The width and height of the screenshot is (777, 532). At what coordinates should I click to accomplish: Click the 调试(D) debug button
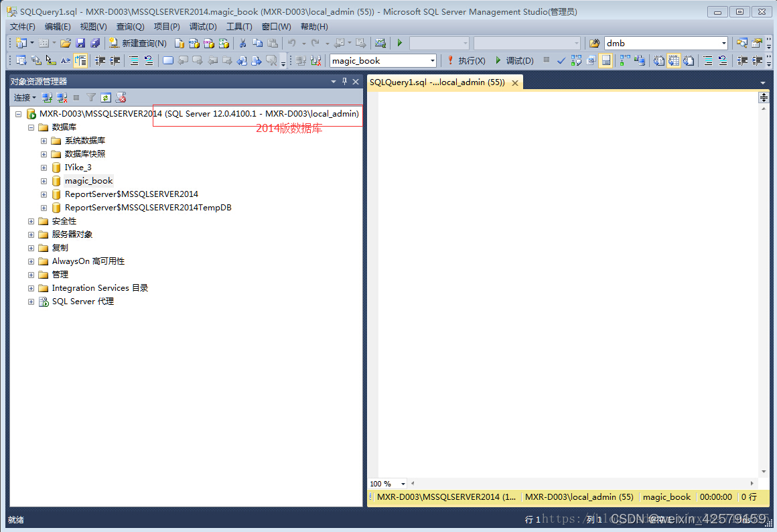pyautogui.click(x=514, y=60)
